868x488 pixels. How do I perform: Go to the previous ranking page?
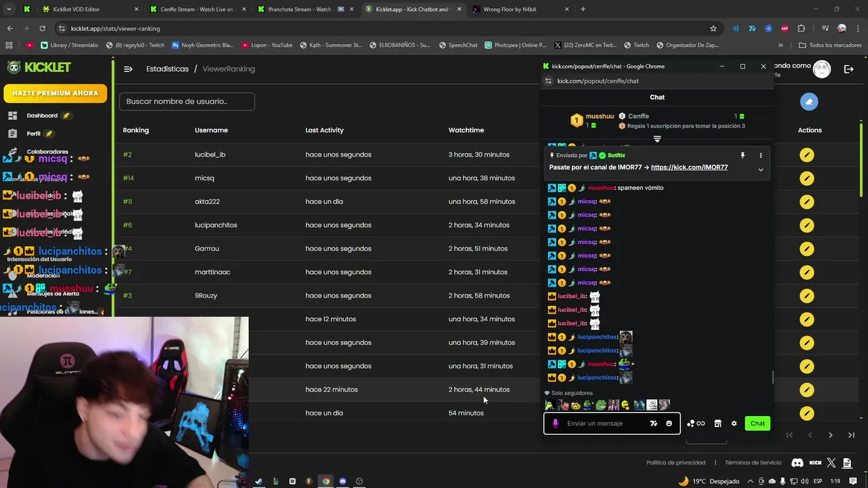pos(810,435)
